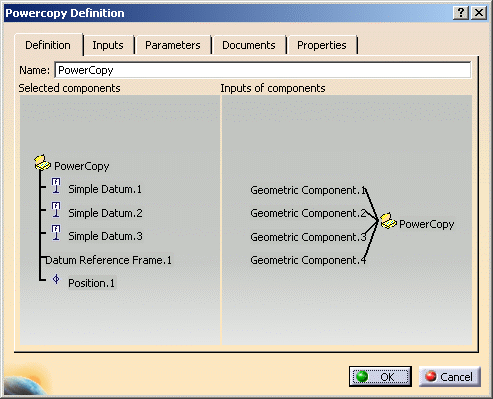Confirm with the OK button

[380, 377]
